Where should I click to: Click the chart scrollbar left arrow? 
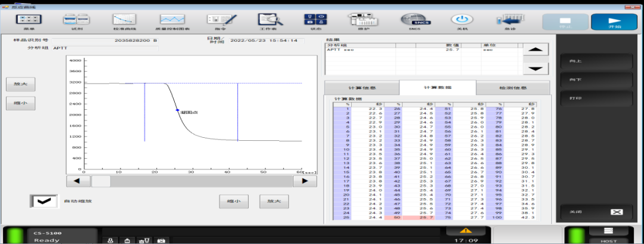point(78,181)
